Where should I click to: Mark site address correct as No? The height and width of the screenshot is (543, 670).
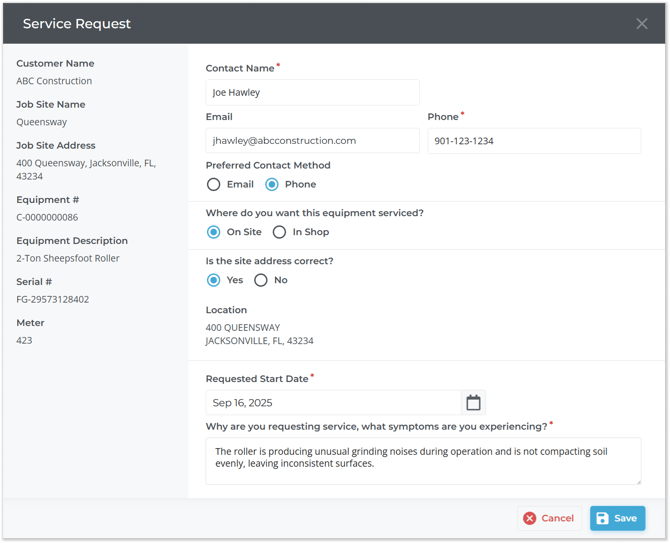point(261,280)
